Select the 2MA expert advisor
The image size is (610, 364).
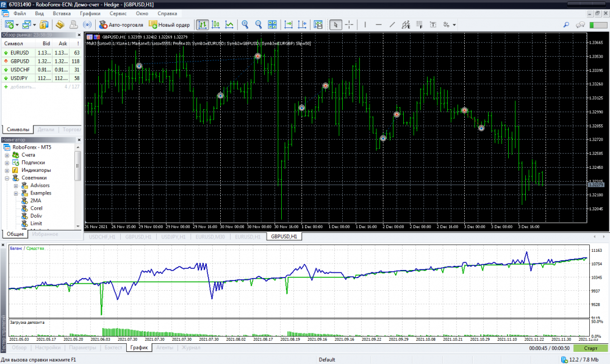point(35,201)
